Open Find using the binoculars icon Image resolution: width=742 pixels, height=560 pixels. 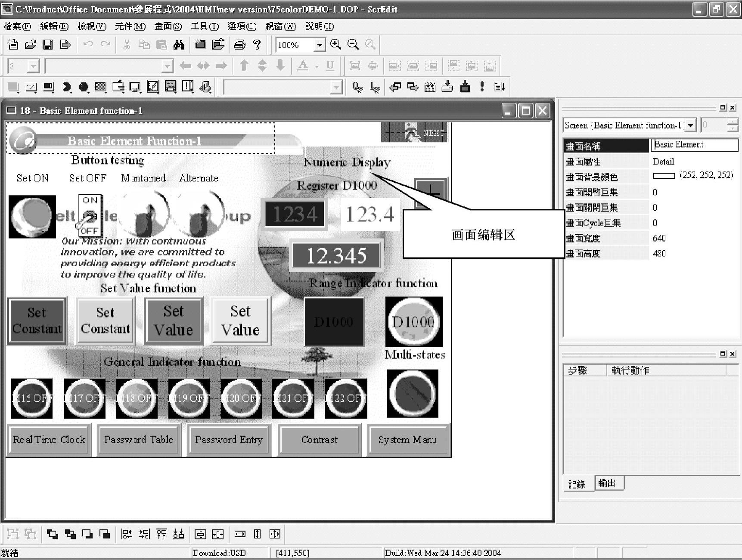point(179,44)
